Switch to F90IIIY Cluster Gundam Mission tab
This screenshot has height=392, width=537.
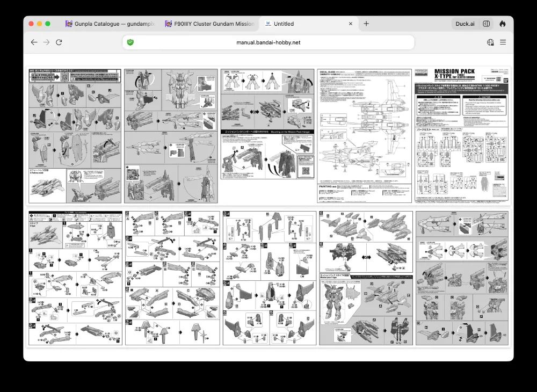[x=209, y=24]
